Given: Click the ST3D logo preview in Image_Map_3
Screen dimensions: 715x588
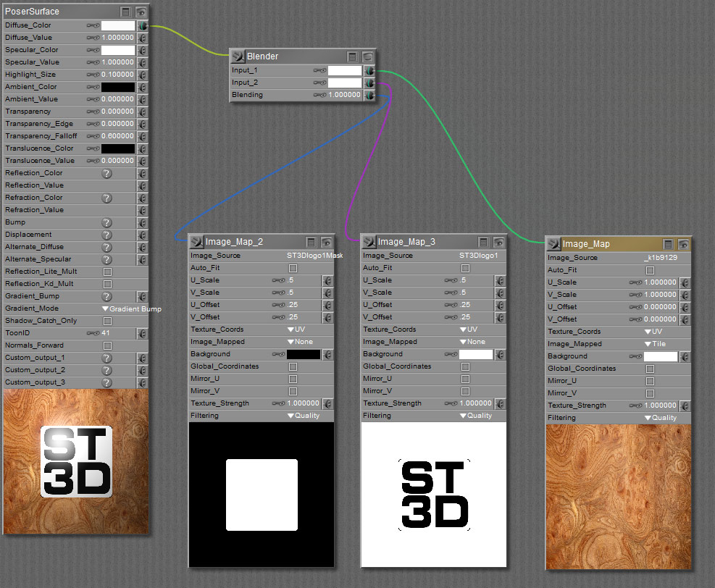Looking at the screenshot, I should click(433, 495).
